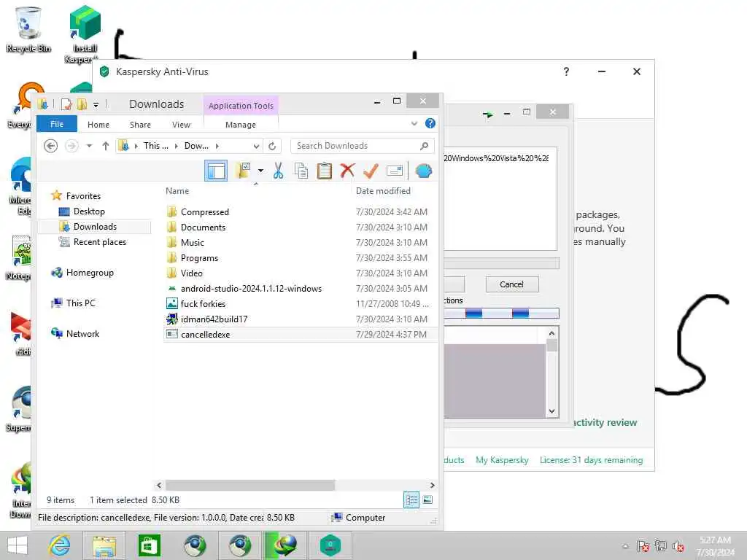The image size is (747, 560).
Task: Sort by the Date modified column header
Action: [383, 191]
